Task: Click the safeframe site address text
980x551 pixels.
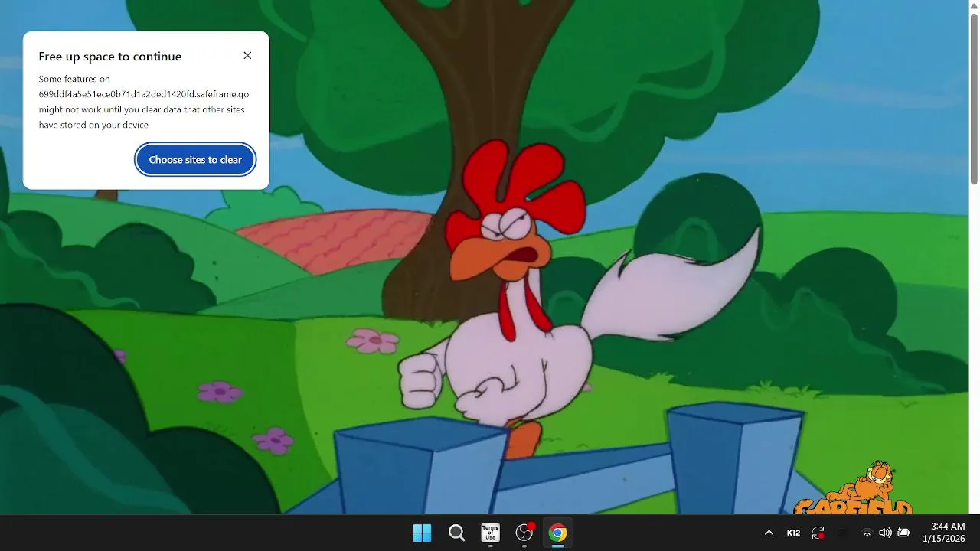Action: click(144, 94)
